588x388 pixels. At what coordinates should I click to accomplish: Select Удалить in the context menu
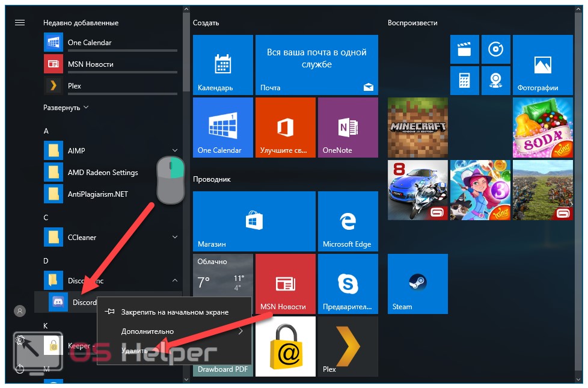click(135, 350)
